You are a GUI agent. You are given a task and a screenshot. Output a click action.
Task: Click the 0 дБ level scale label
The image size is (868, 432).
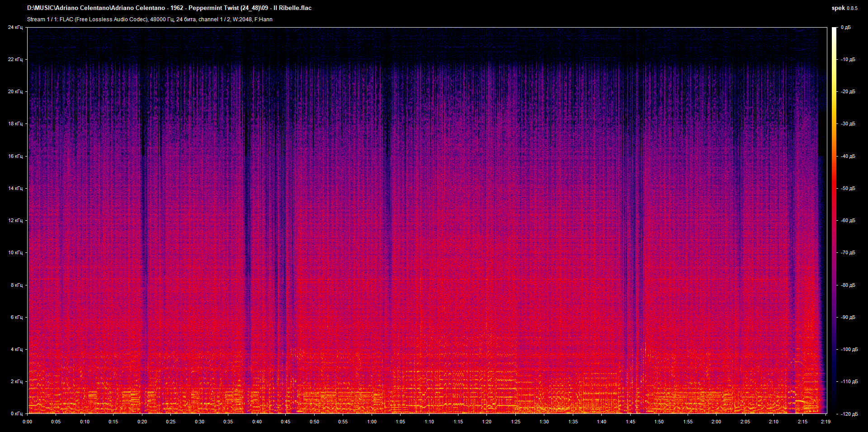pyautogui.click(x=845, y=27)
